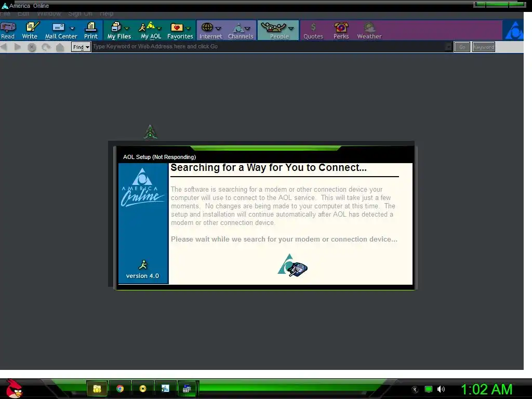Viewport: 532px width, 399px height.
Task: Click the AOL triangle icon in title bar
Action: click(5, 6)
